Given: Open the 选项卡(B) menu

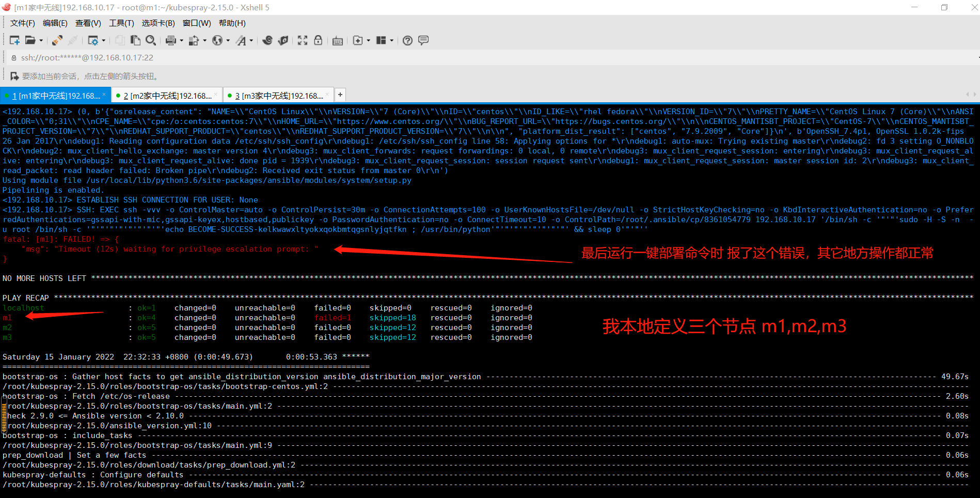Looking at the screenshot, I should 159,23.
